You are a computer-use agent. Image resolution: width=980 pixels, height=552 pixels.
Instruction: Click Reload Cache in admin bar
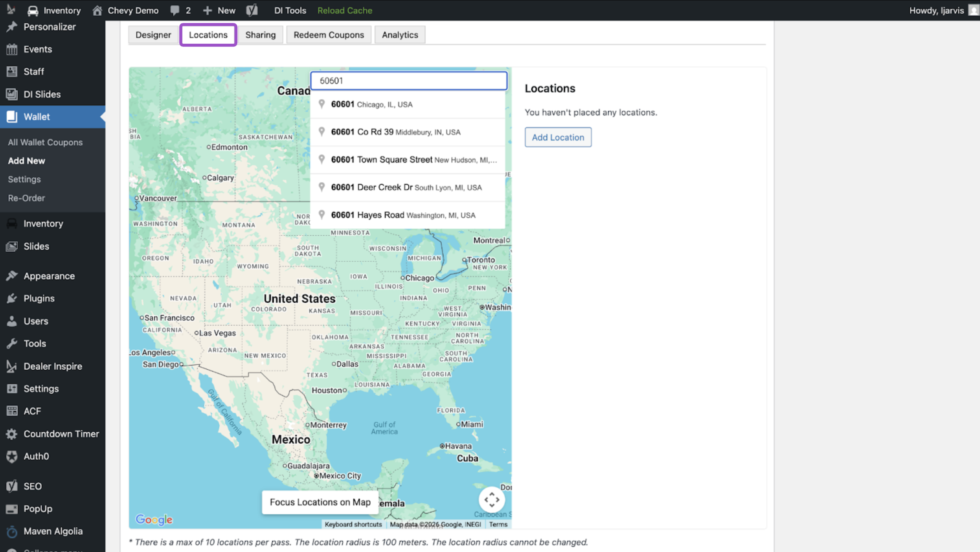click(345, 10)
